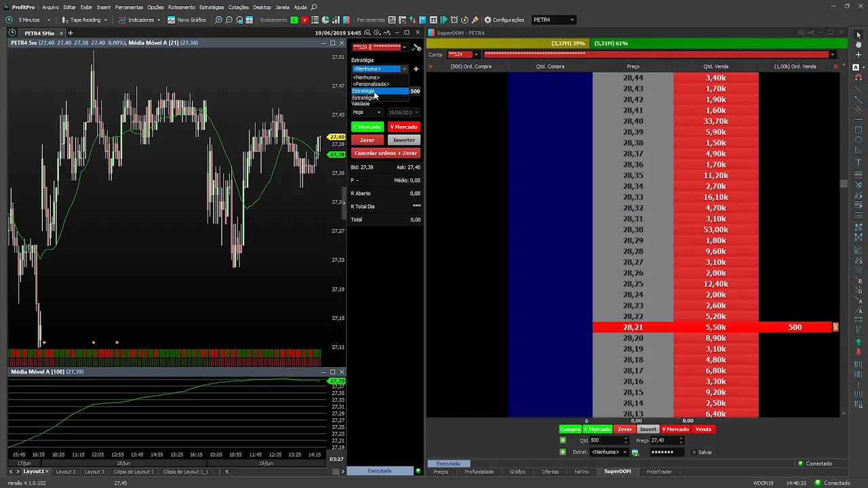Toggle the X Salvar checkbox

[694, 452]
